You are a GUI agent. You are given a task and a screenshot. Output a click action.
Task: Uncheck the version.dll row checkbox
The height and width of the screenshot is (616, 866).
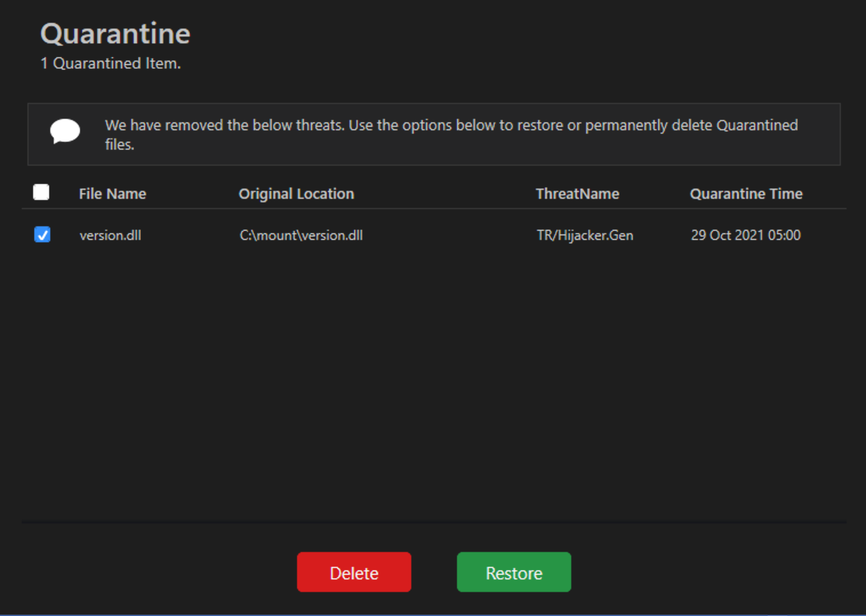(42, 234)
